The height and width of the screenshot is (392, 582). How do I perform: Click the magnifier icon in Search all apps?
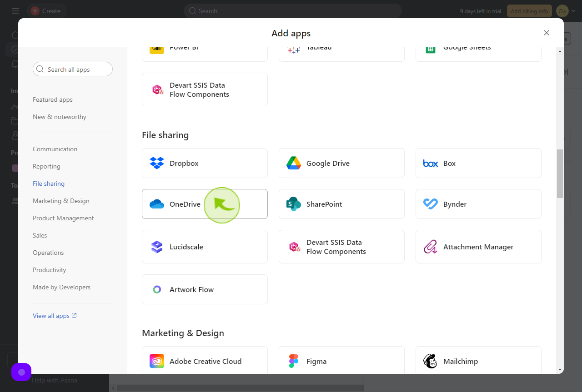[40, 69]
